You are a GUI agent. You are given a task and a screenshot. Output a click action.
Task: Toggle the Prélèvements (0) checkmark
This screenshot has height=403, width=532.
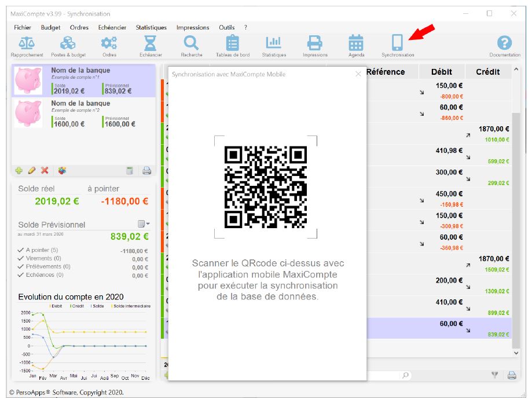(21, 266)
